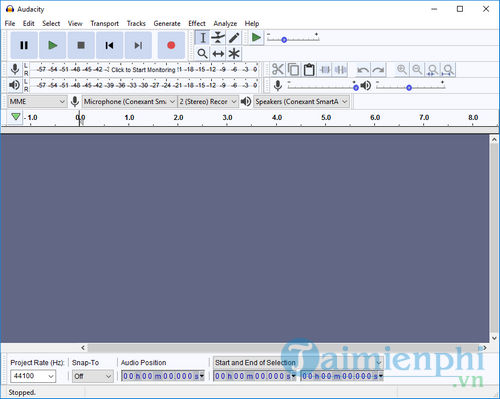Open the Generate menu
This screenshot has height=399, width=500.
[x=167, y=24]
